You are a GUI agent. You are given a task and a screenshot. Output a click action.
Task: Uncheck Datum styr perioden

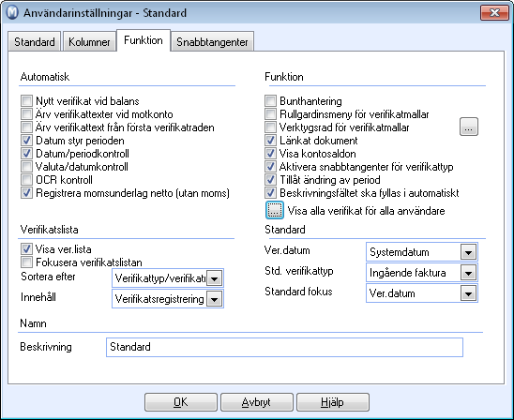click(26, 141)
